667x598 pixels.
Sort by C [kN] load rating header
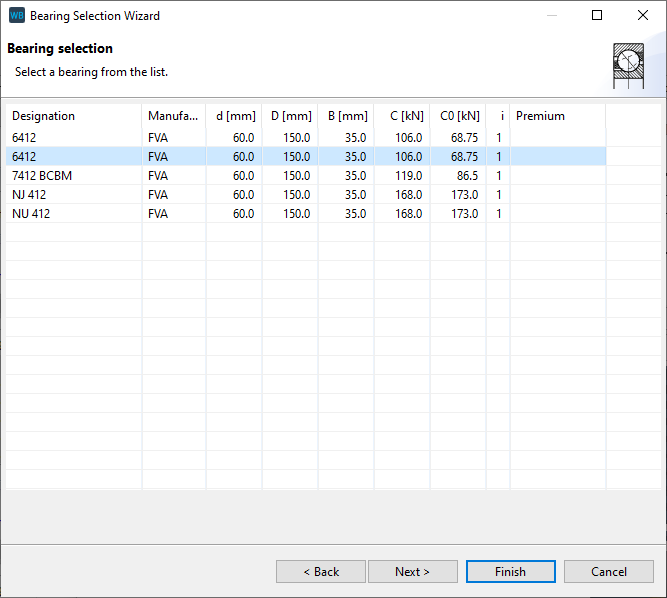[405, 116]
